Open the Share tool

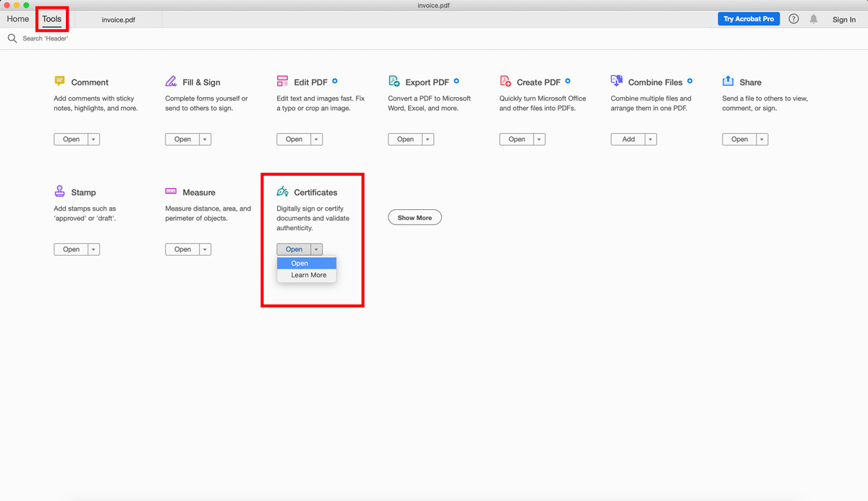click(x=740, y=139)
